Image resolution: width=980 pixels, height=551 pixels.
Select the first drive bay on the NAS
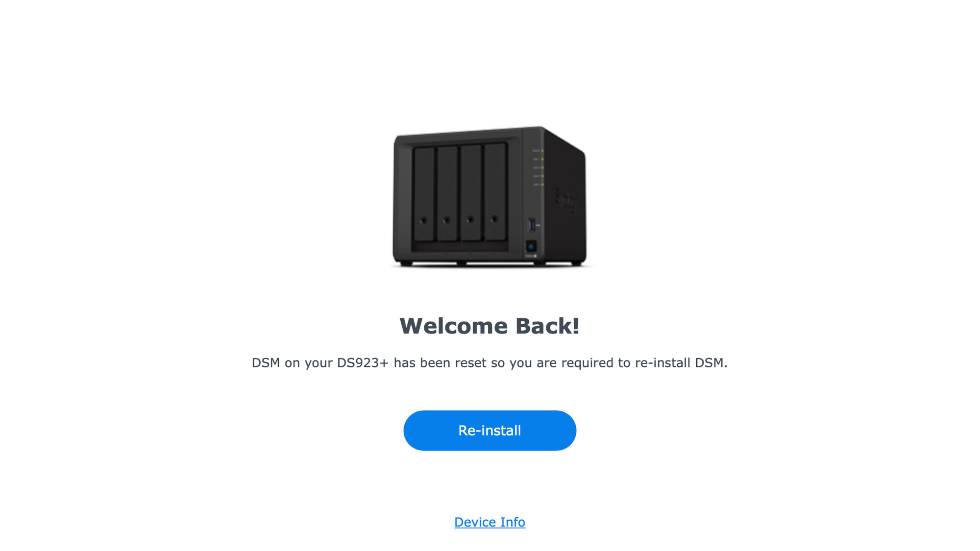pyautogui.click(x=424, y=194)
